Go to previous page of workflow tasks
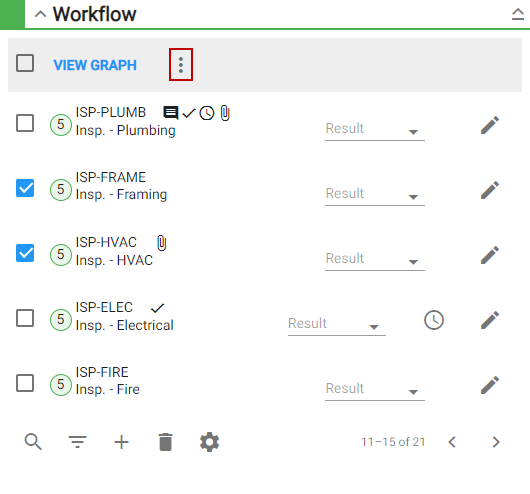The image size is (530, 494). [x=452, y=442]
